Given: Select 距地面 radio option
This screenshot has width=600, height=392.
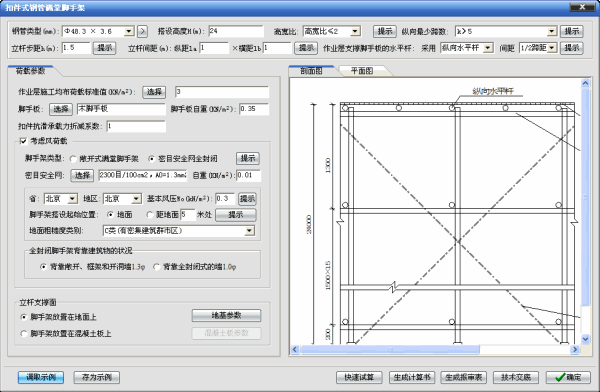Looking at the screenshot, I should tap(150, 215).
